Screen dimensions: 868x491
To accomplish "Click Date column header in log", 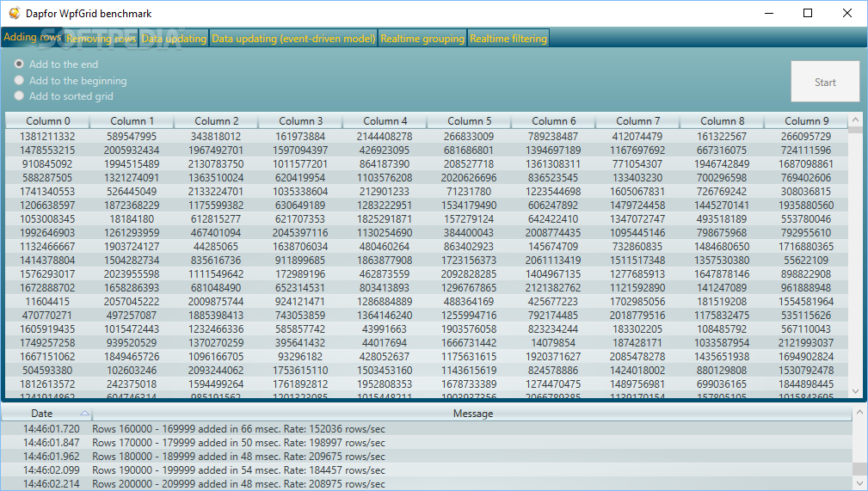I will click(x=46, y=414).
